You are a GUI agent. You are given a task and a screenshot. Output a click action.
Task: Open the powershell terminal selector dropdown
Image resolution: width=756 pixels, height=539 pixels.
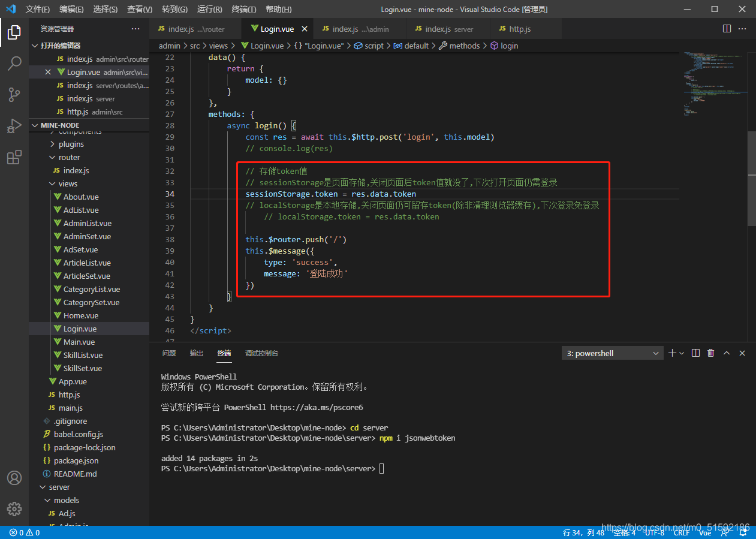612,353
